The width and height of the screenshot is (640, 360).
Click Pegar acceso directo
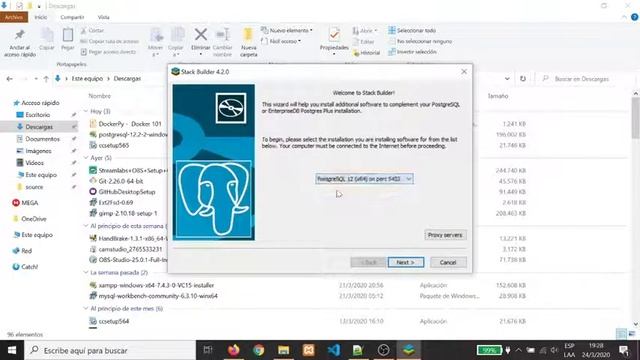pos(108,52)
